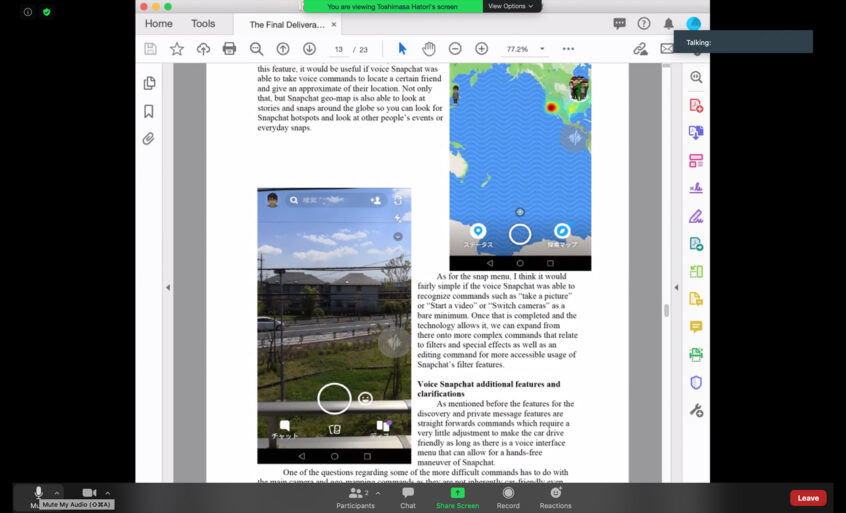Click Share Screen button

[458, 498]
